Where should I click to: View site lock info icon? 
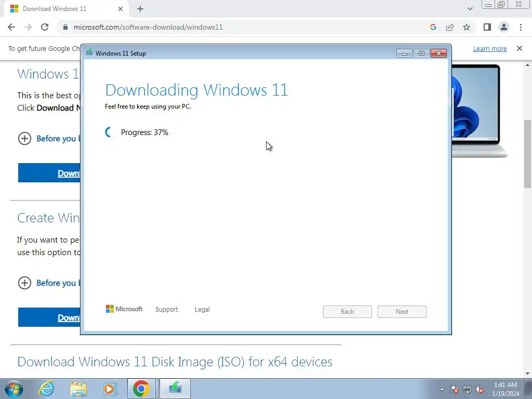(x=65, y=27)
